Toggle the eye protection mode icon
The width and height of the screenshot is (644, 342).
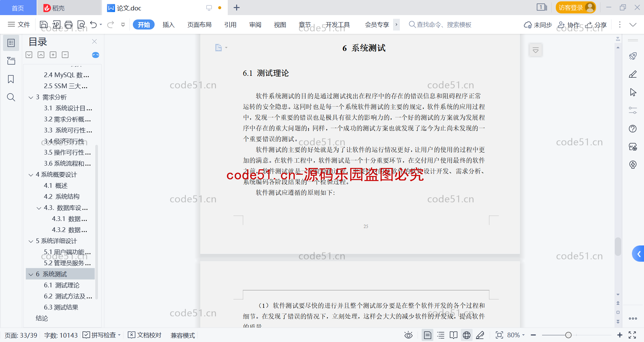tap(409, 335)
